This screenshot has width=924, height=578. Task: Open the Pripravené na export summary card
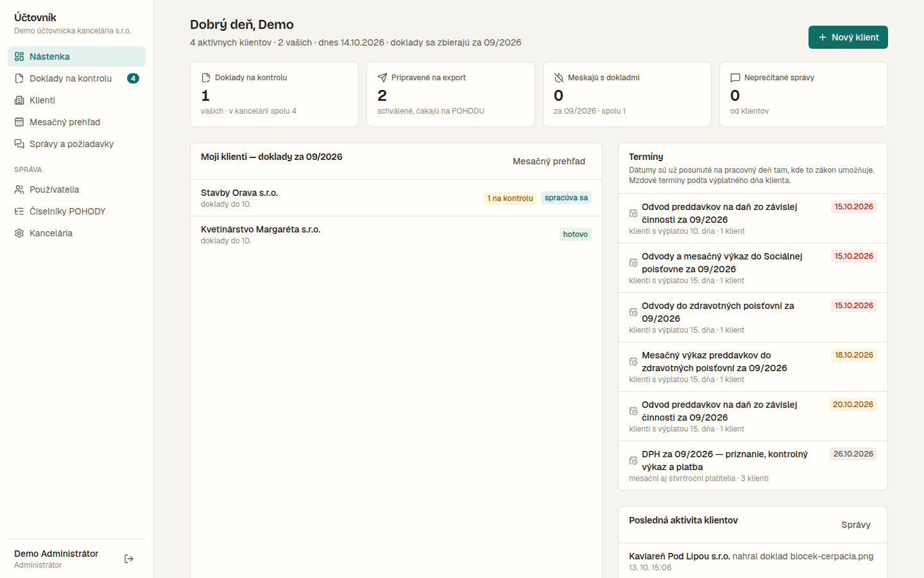[450, 94]
